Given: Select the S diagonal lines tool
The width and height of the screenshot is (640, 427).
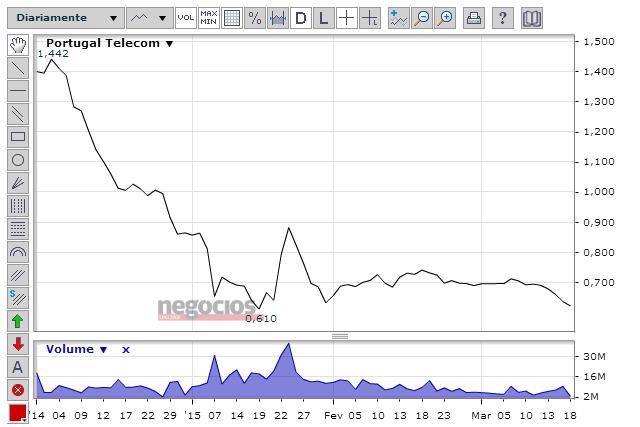Looking at the screenshot, I should 18,298.
